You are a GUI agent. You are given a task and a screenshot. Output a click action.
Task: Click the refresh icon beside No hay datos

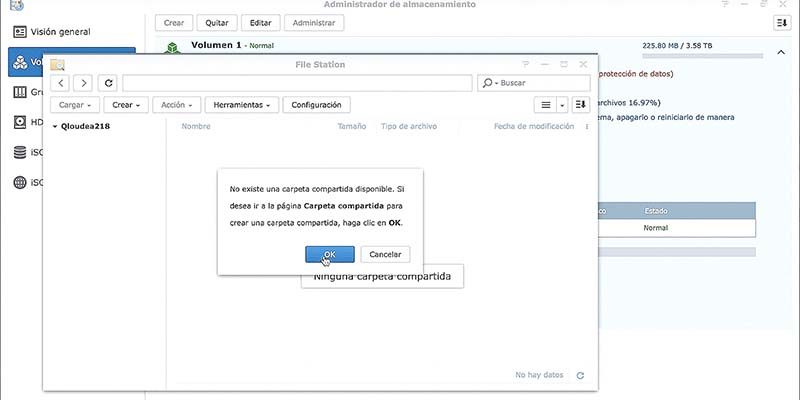[580, 376]
